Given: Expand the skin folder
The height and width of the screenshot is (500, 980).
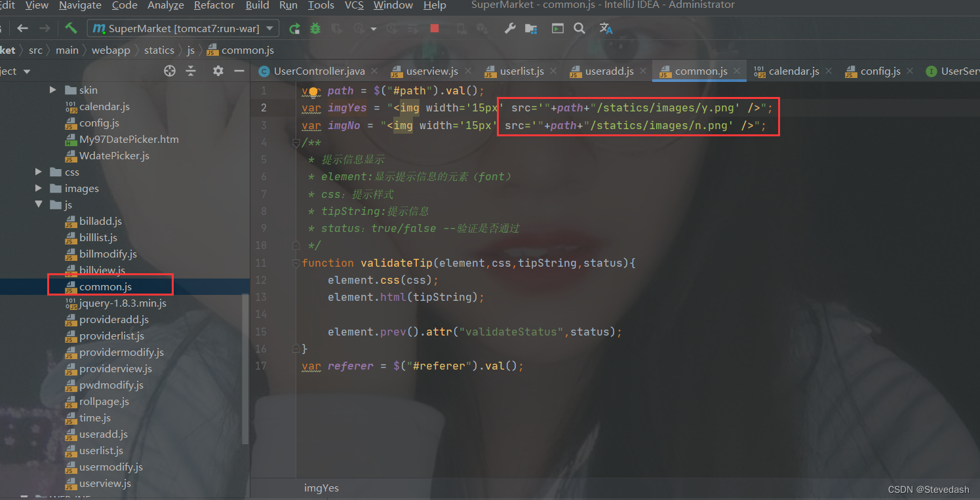Looking at the screenshot, I should click(x=53, y=90).
